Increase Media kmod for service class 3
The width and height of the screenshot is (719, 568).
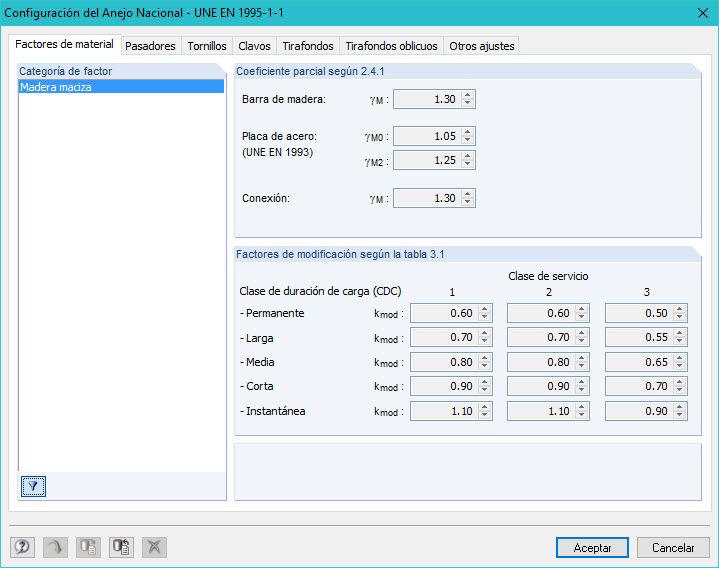[680, 358]
